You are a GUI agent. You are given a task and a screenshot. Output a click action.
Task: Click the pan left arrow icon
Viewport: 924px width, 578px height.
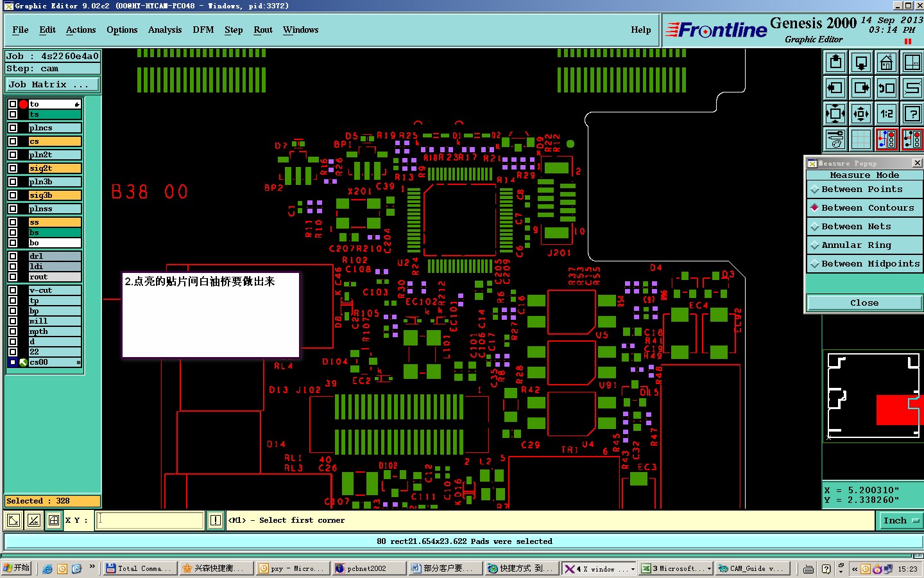coord(835,88)
